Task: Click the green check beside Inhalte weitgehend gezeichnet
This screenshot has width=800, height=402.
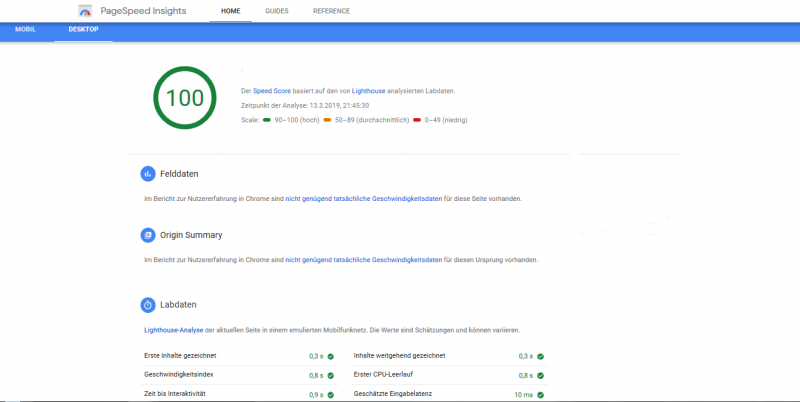Action: 541,356
